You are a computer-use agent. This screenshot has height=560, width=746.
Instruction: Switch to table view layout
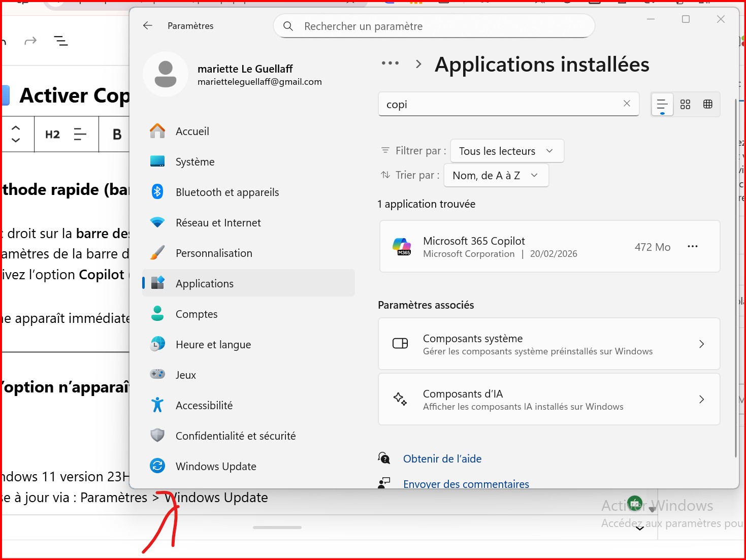tap(708, 105)
